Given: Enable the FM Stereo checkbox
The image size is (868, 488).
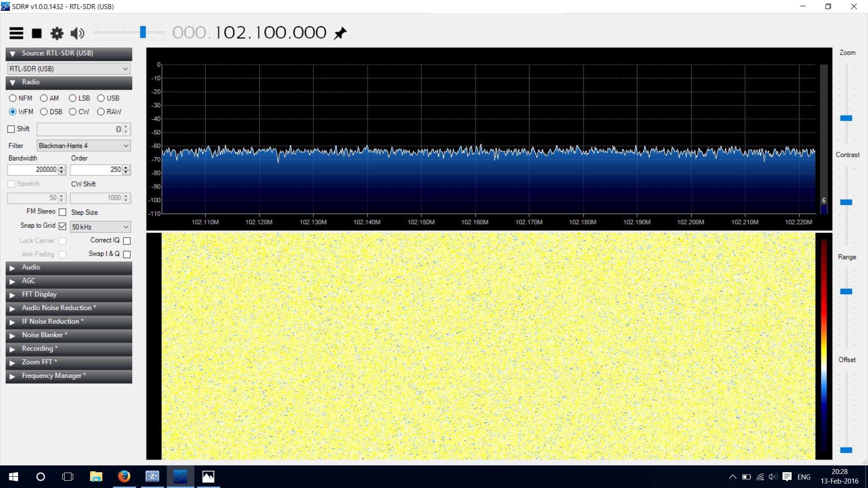Looking at the screenshot, I should point(62,211).
